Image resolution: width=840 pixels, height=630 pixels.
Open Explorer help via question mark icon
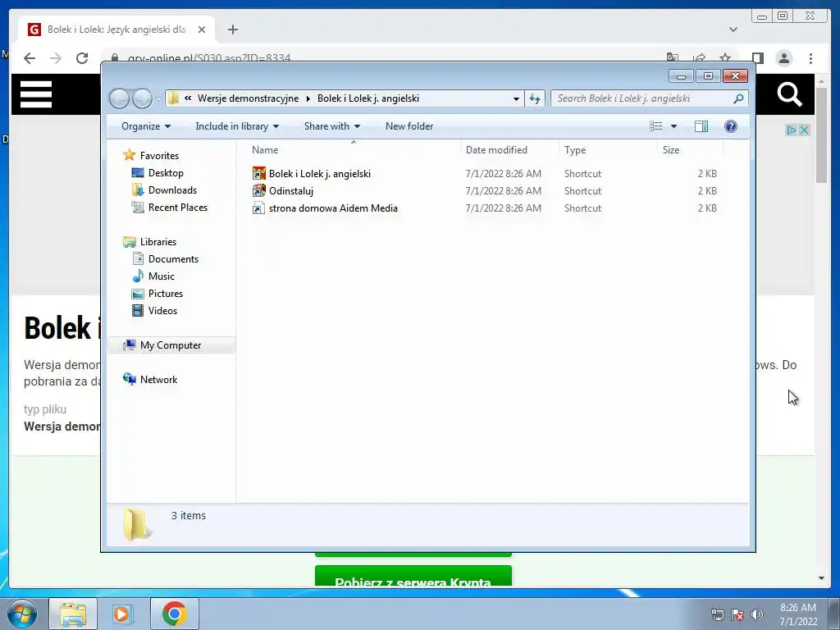click(x=730, y=126)
